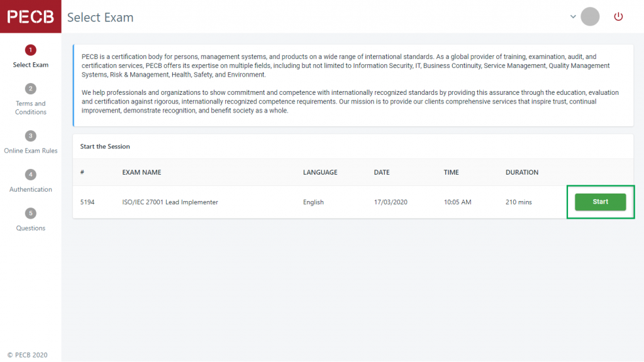Open Terms and Conditions step

pyautogui.click(x=30, y=107)
